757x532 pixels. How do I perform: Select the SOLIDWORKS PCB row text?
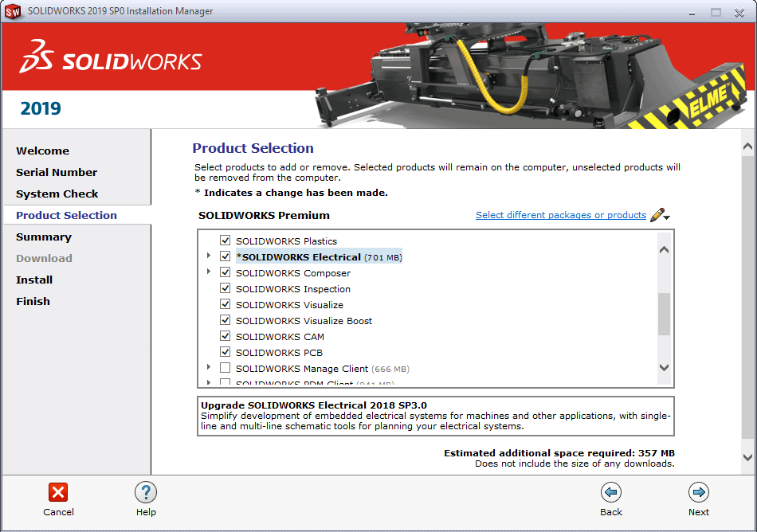click(279, 353)
